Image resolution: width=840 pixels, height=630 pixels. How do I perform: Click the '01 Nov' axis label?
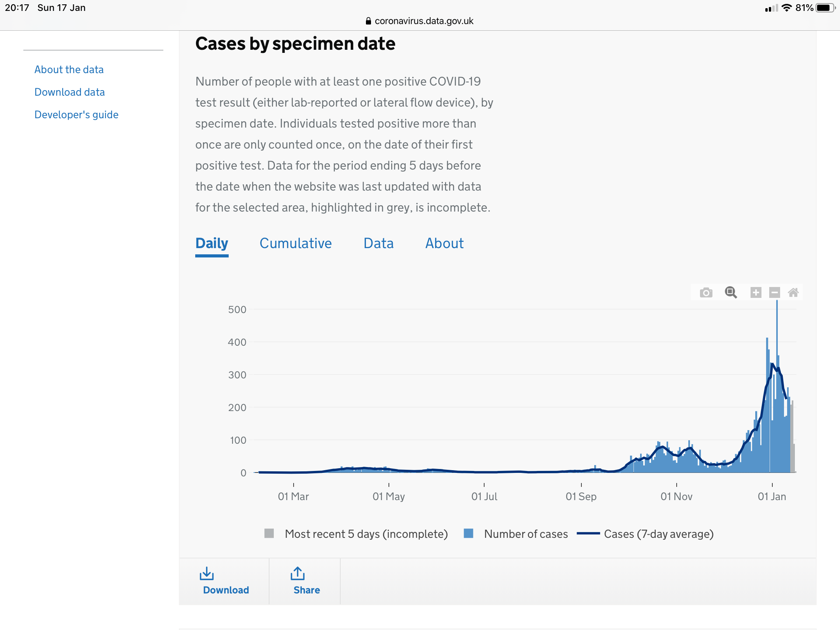point(676,497)
